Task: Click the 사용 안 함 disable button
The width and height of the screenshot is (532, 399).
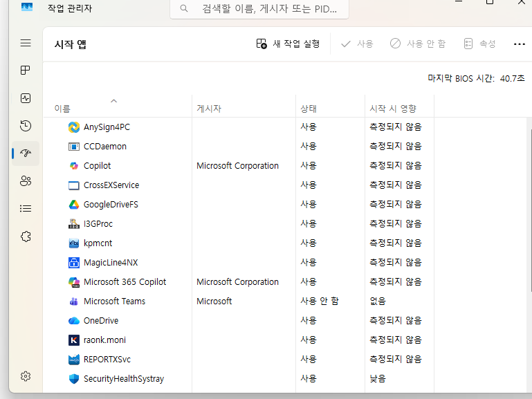Action: [x=418, y=44]
